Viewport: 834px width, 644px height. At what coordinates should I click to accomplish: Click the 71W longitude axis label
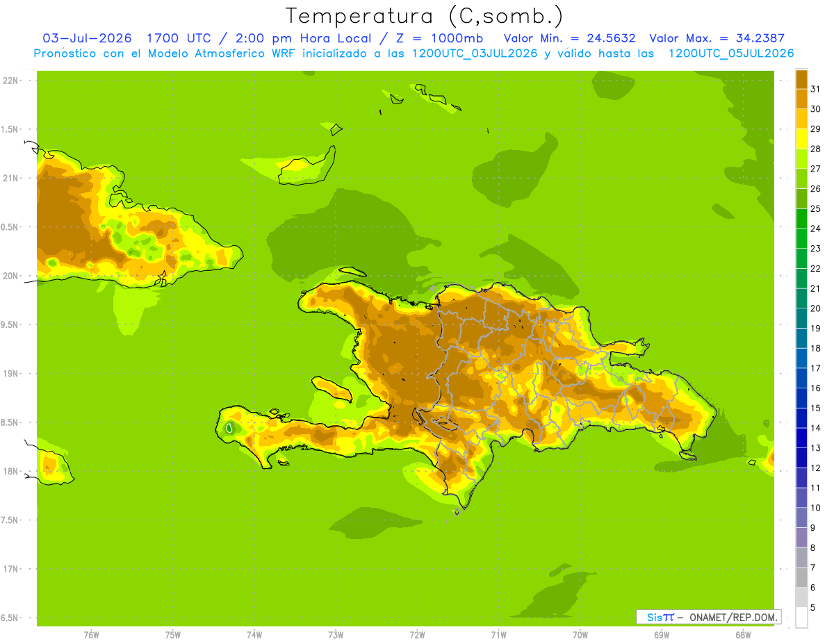pyautogui.click(x=498, y=635)
